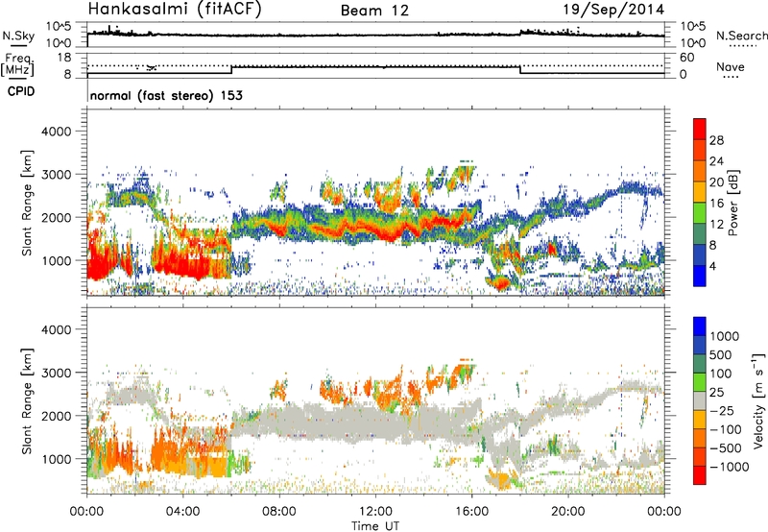
Task: Pick the bright blue top segment of Velocity colorbar
Action: [700, 326]
